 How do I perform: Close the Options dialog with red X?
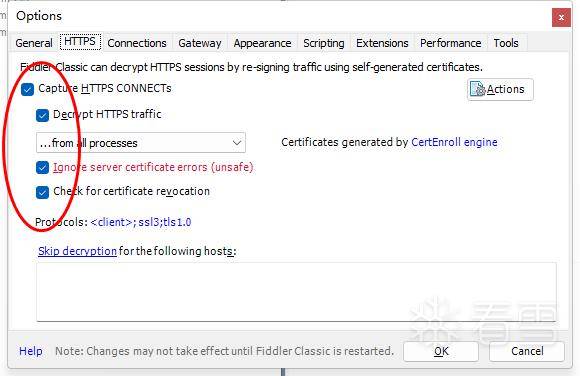pos(561,17)
